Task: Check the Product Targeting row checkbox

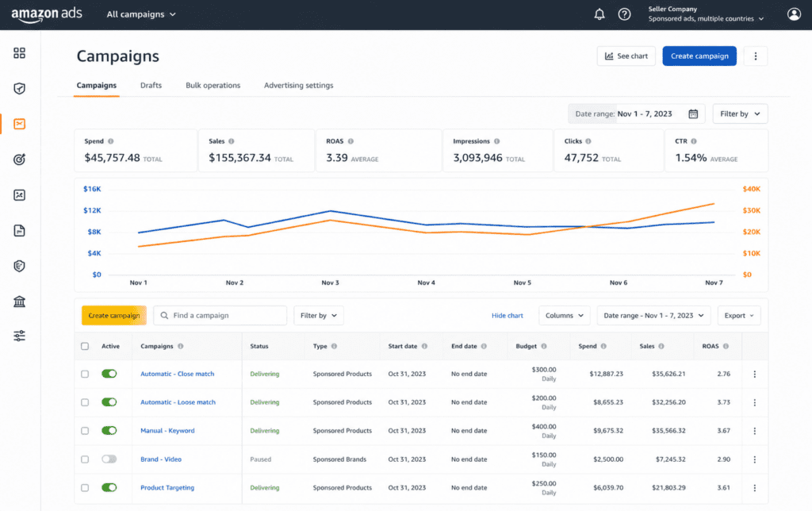Action: pyautogui.click(x=85, y=488)
